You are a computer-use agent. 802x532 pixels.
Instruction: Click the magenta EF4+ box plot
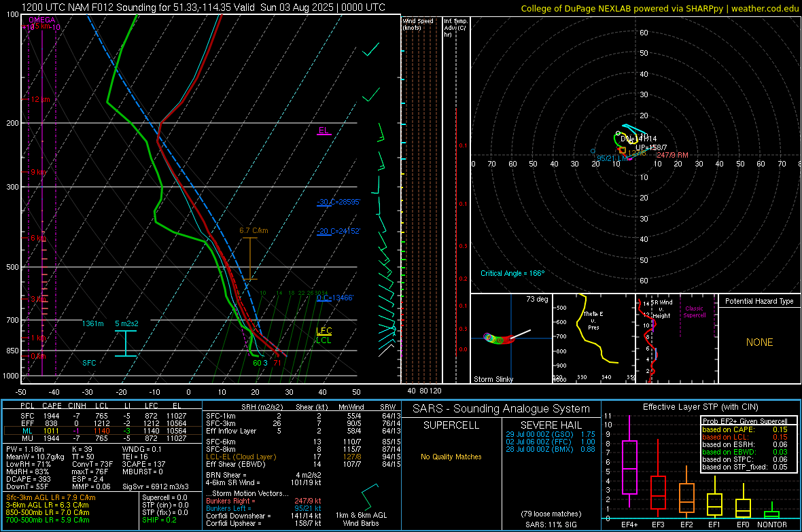(x=629, y=461)
